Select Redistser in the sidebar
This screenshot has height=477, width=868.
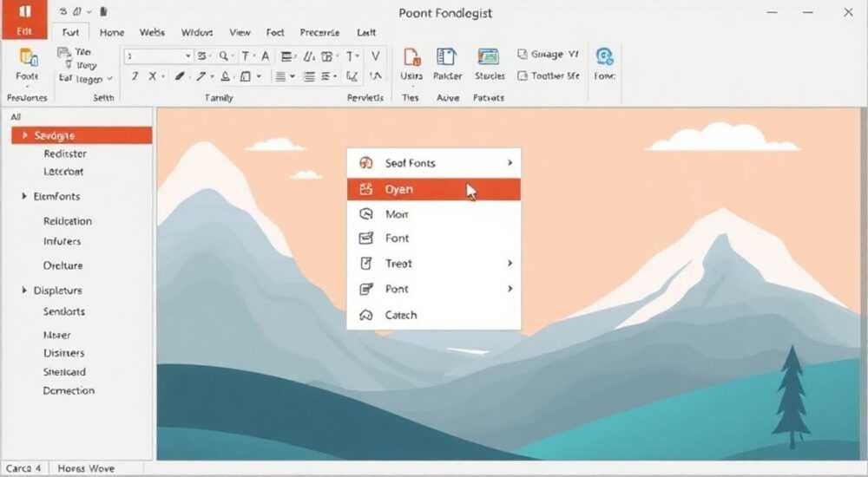65,154
